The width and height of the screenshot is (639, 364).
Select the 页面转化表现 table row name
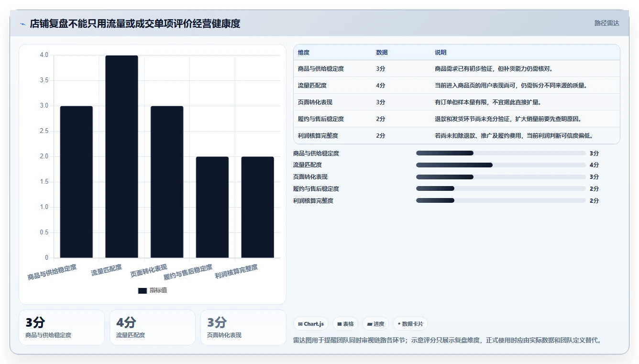click(315, 102)
